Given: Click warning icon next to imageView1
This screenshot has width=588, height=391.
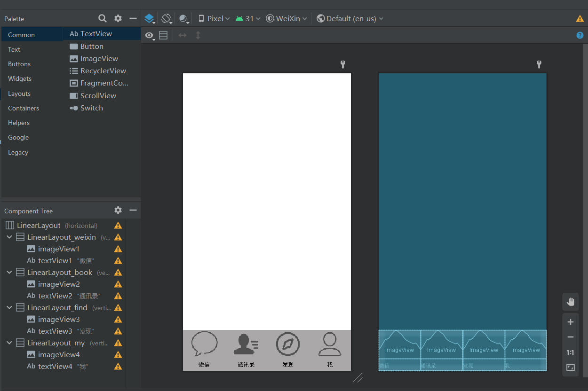Looking at the screenshot, I should (118, 249).
